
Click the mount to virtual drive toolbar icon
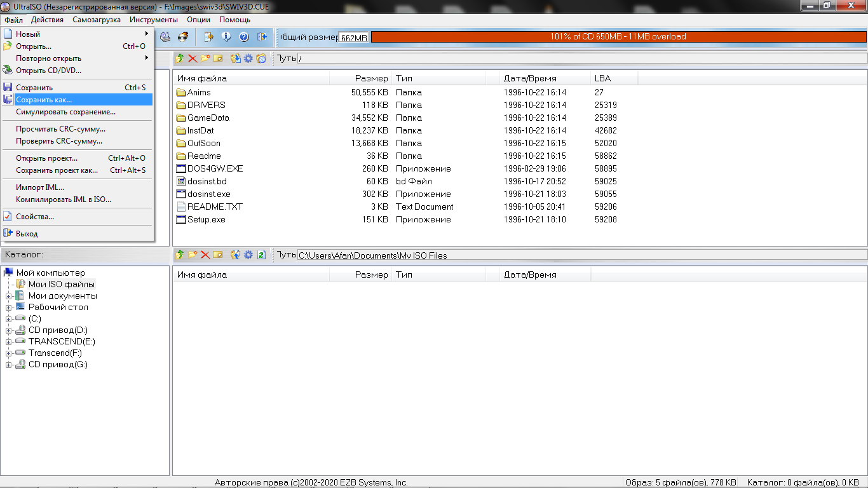click(165, 37)
